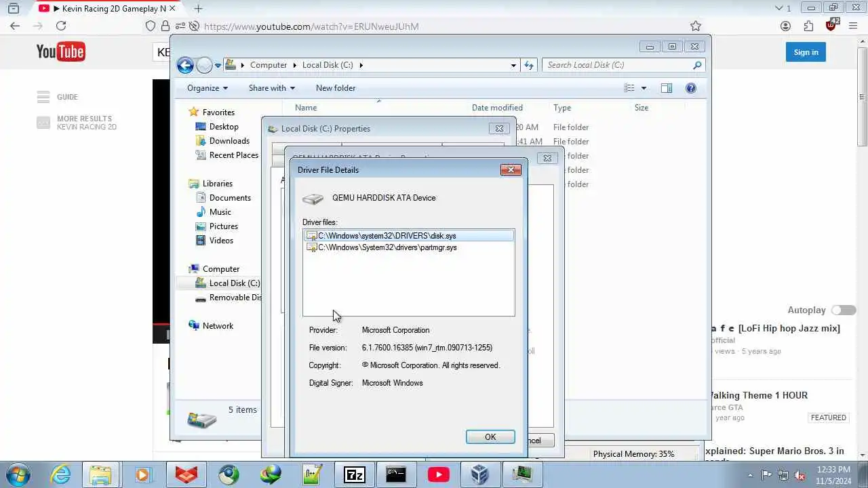
Task: Click the Firefox back arrow
Action: [x=15, y=26]
